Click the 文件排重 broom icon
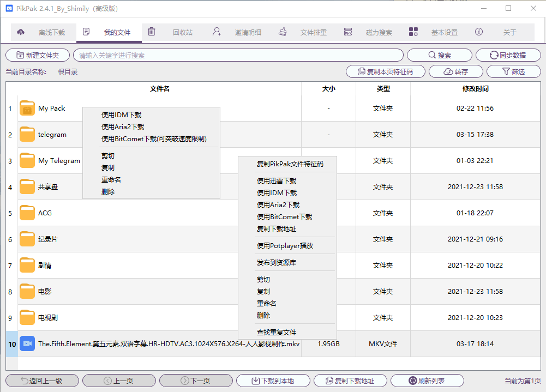 (x=283, y=32)
